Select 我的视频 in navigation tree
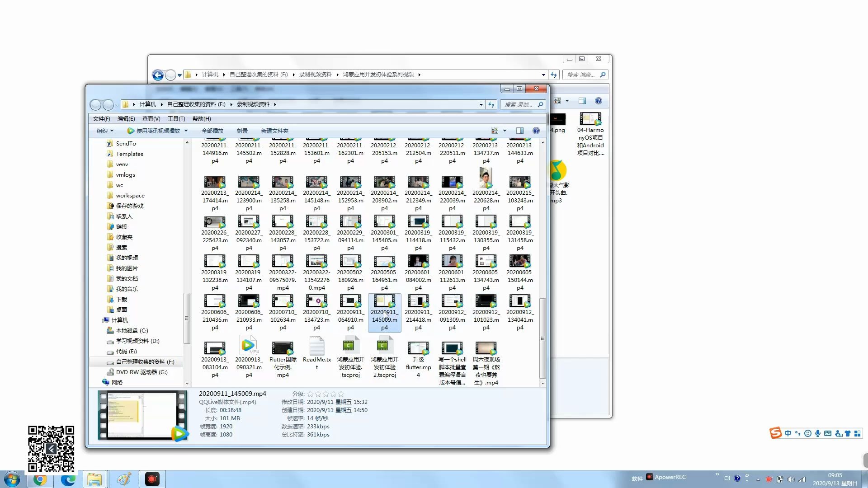The height and width of the screenshot is (488, 868). [x=127, y=258]
